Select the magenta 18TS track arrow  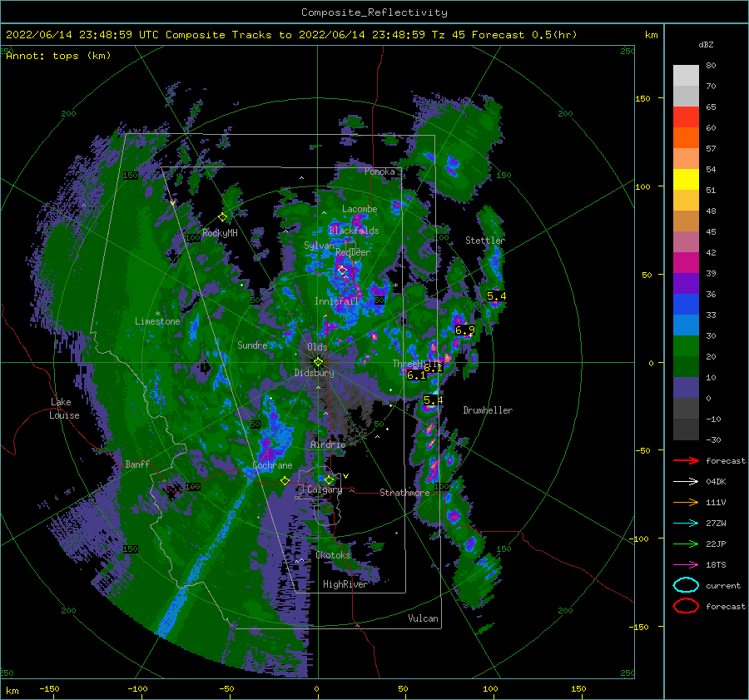686,565
